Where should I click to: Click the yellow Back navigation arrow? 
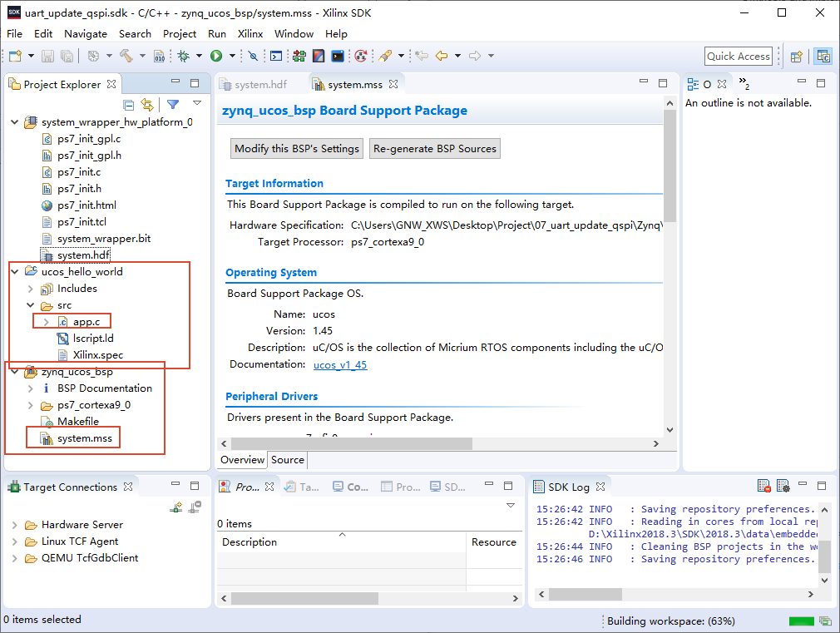click(442, 56)
